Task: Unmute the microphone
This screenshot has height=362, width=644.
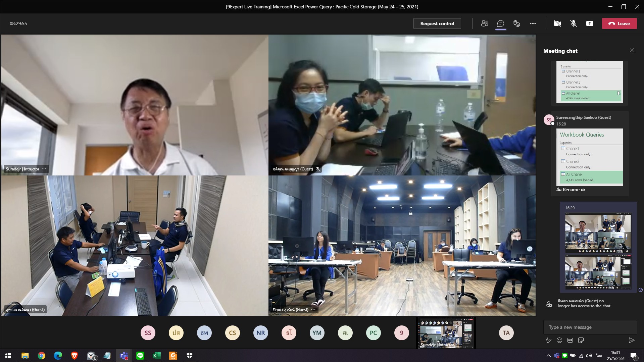Action: (573, 23)
